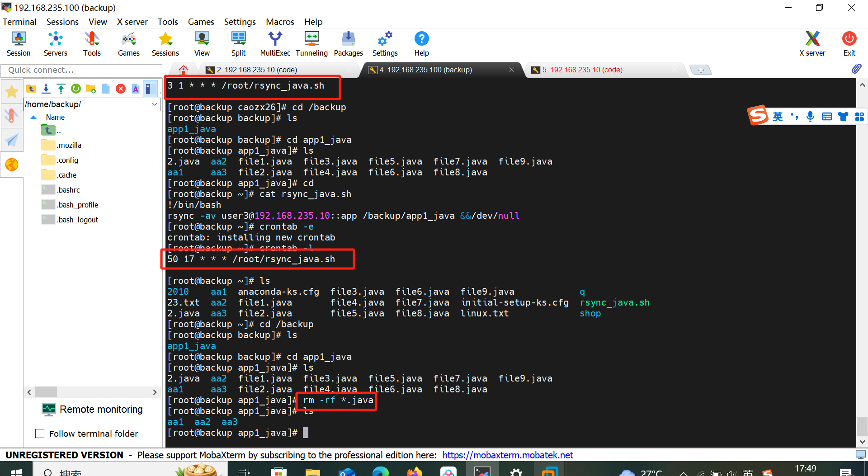Open the Sftp globe sidebar tab

click(x=12, y=165)
